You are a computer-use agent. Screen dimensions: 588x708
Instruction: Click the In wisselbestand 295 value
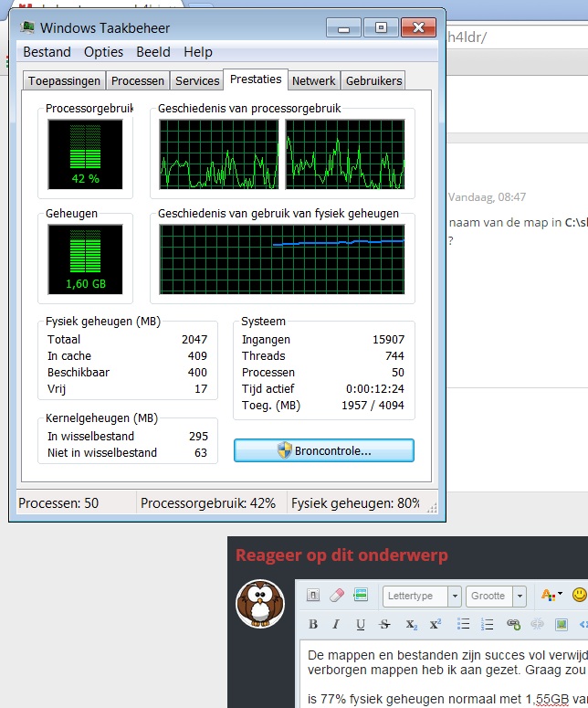198,436
